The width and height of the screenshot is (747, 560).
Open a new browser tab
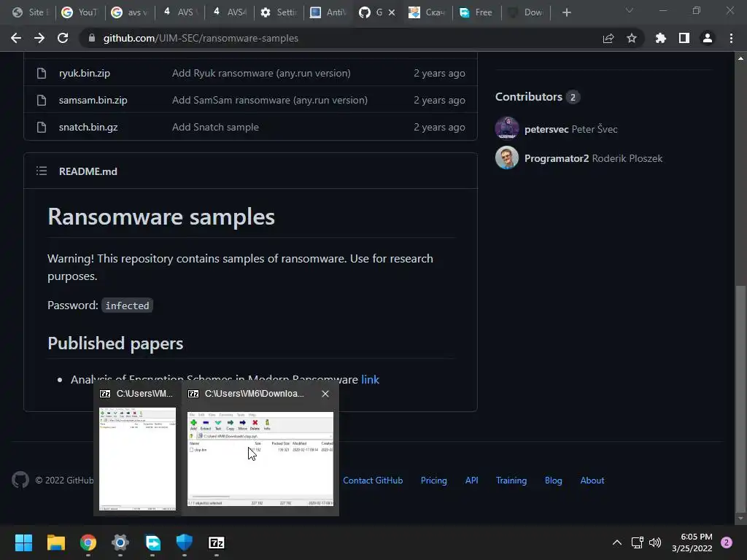(x=566, y=12)
